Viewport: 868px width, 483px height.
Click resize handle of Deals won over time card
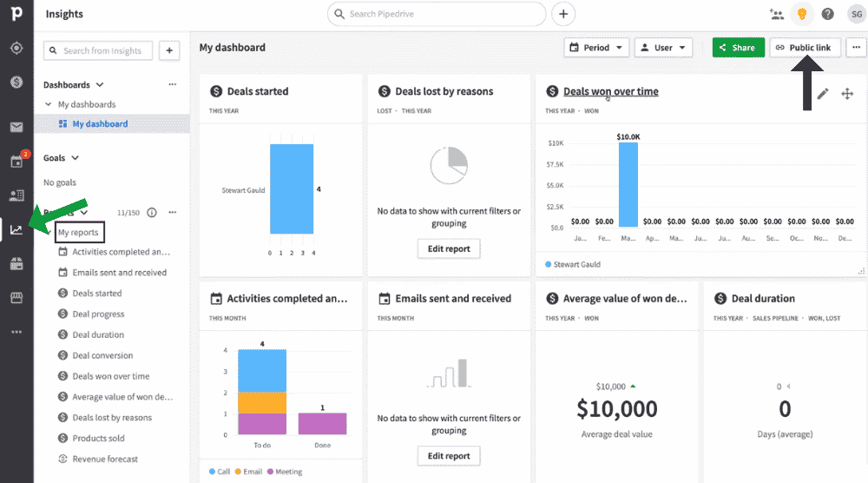click(861, 271)
